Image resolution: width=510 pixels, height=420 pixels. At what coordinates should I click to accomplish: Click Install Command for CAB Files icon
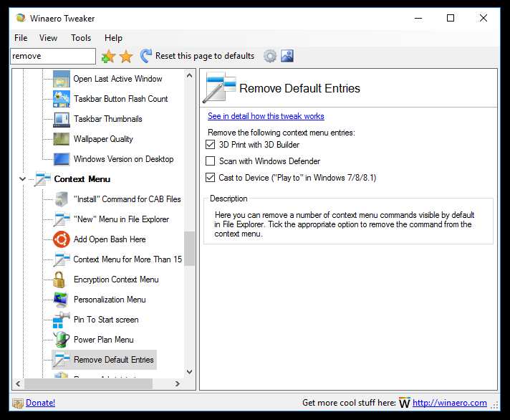[x=62, y=199]
